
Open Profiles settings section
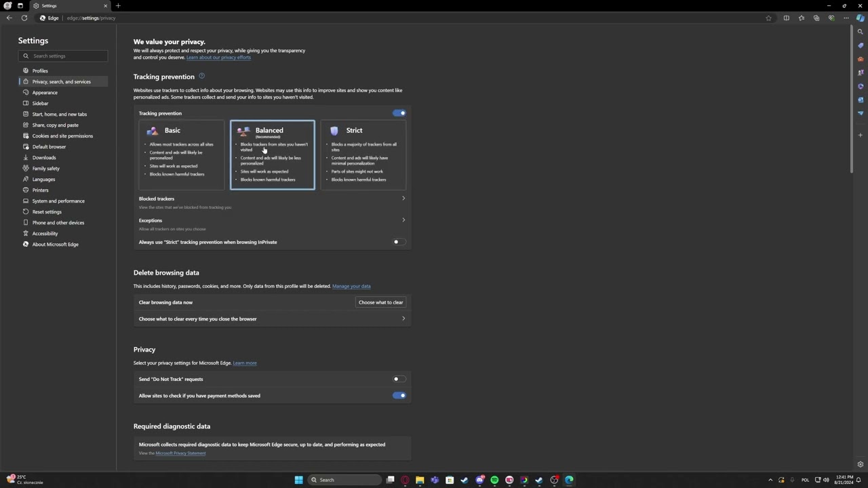(40, 70)
